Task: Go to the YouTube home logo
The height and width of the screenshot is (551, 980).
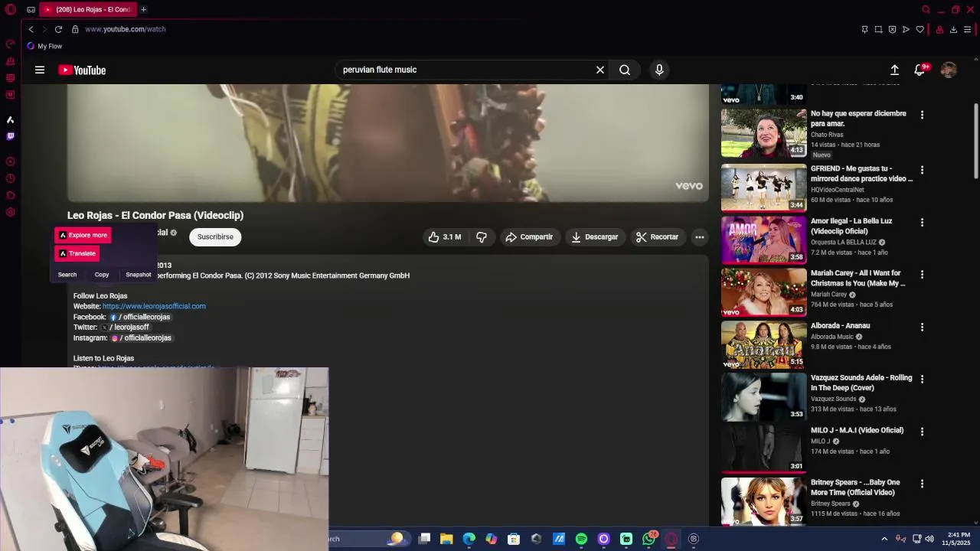Action: [x=82, y=70]
